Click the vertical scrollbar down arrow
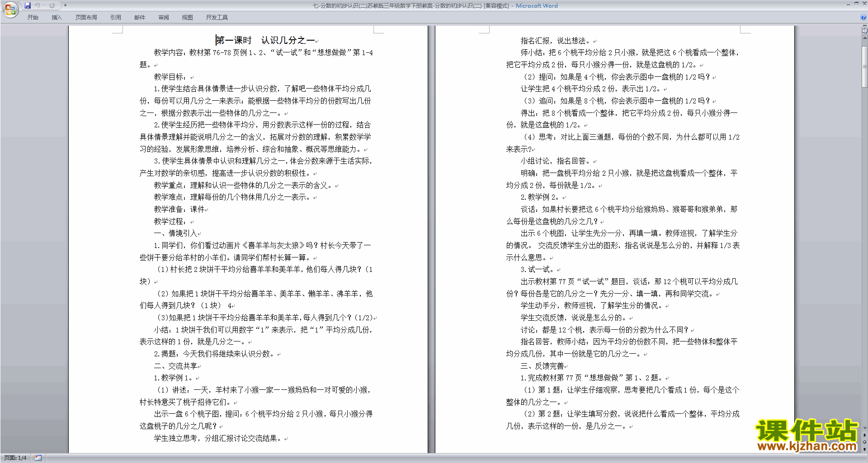This screenshot has height=463, width=868. click(x=865, y=428)
